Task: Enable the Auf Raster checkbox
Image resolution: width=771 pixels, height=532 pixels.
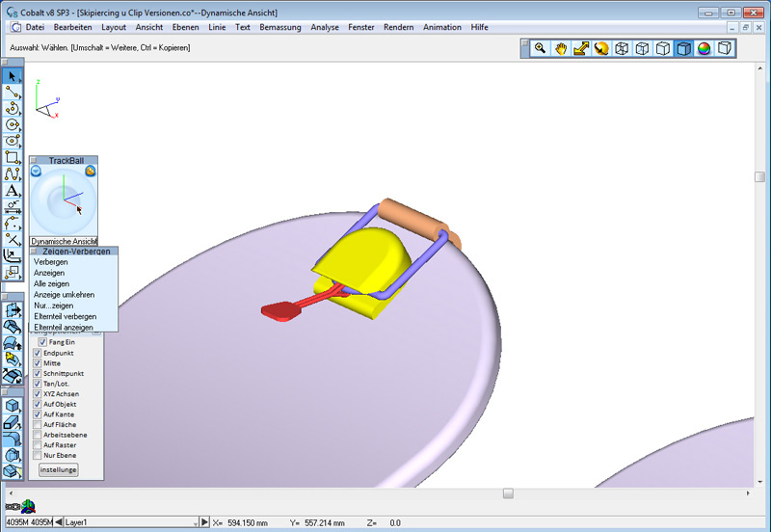Action: [x=38, y=444]
